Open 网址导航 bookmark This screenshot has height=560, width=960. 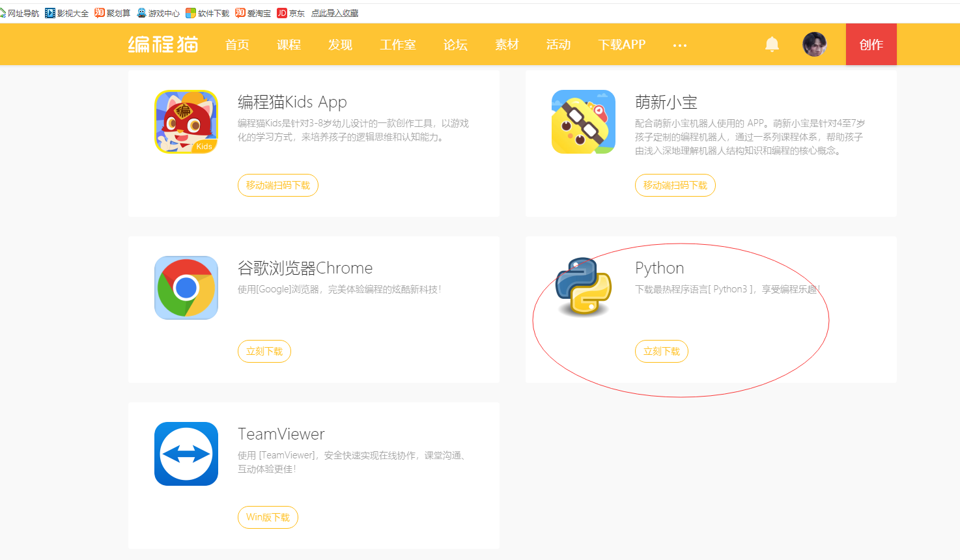(20, 13)
